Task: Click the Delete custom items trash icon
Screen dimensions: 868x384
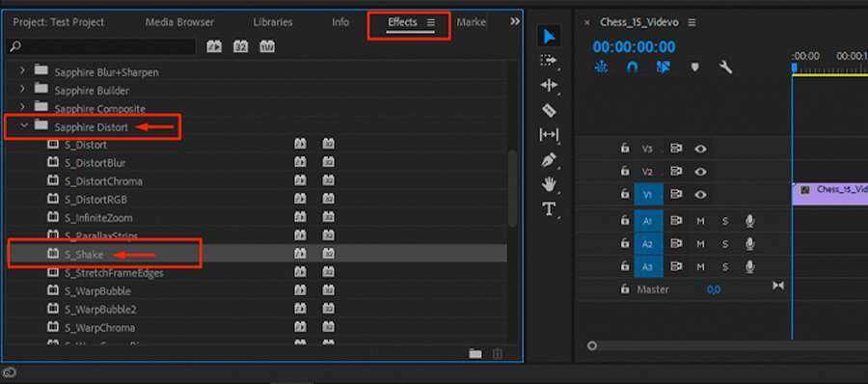Action: [497, 353]
